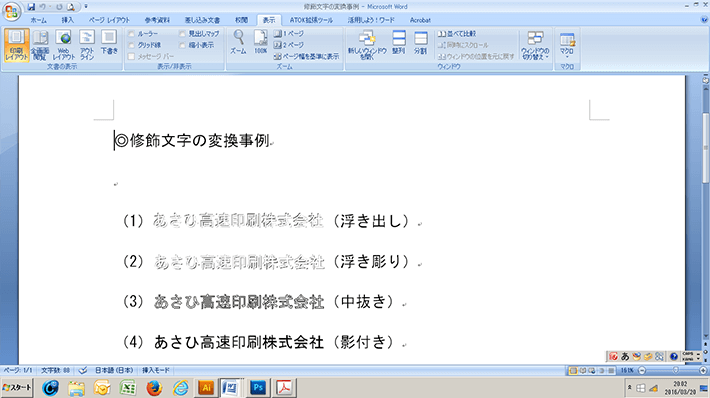Open the ATOK拡張ツール ribbon tab

(311, 20)
